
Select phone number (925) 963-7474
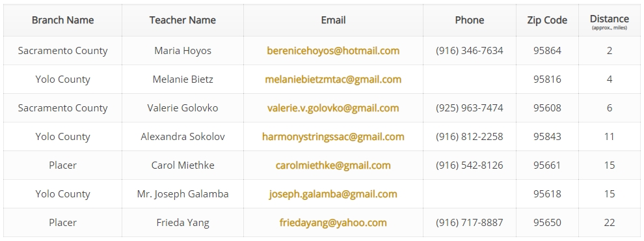pyautogui.click(x=470, y=108)
